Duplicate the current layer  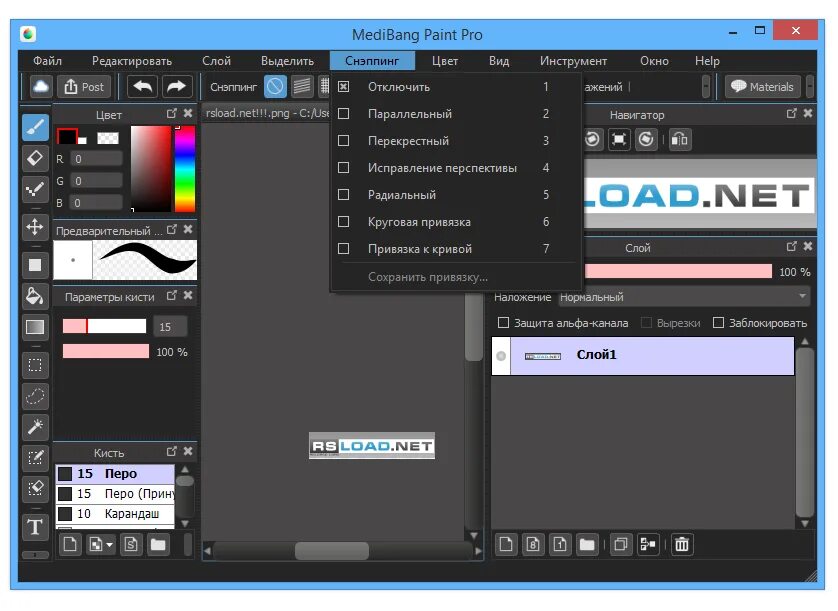click(620, 545)
